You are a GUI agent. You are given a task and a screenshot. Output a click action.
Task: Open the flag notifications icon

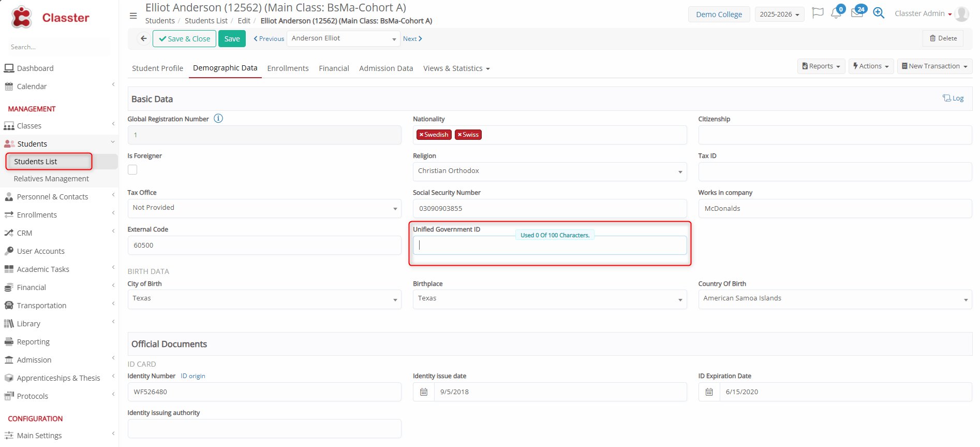pyautogui.click(x=818, y=13)
